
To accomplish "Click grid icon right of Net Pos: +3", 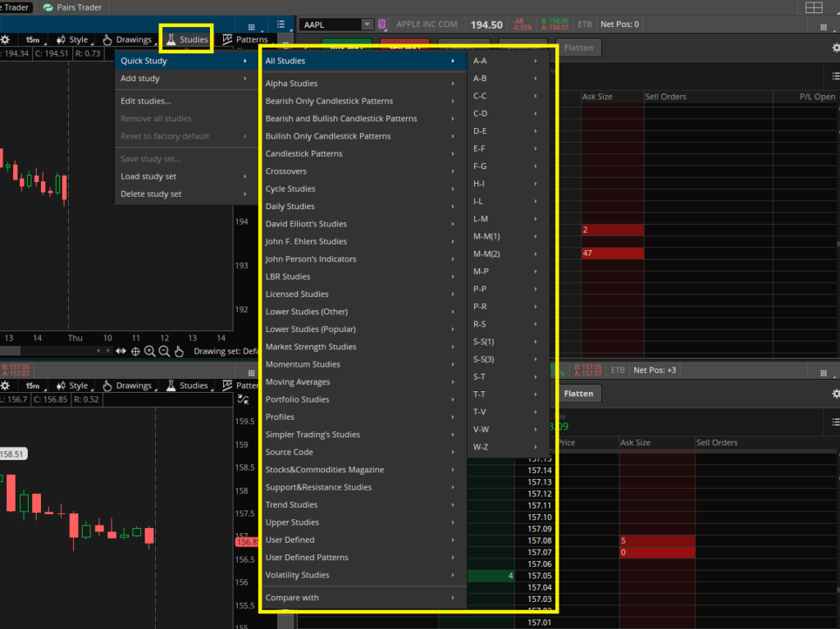I will click(x=824, y=373).
